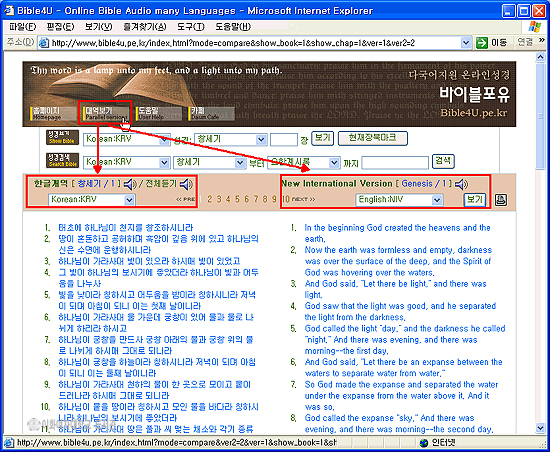Open the Homepage banner tab
The width and height of the screenshot is (550, 452).
click(x=53, y=114)
